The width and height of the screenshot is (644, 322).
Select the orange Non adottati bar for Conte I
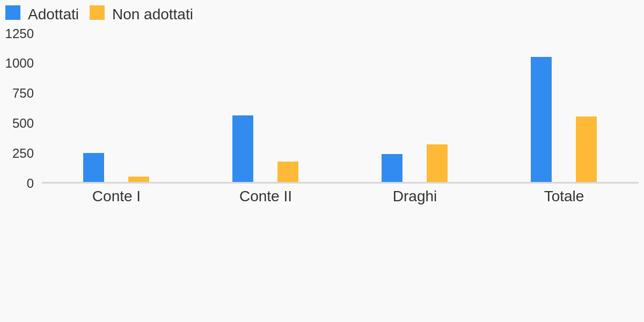pos(138,179)
